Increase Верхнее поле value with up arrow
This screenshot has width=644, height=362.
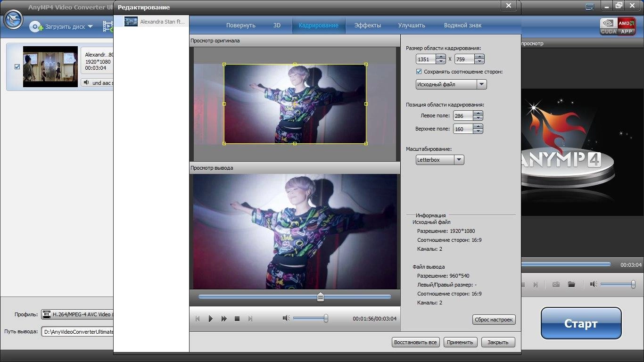click(x=478, y=126)
